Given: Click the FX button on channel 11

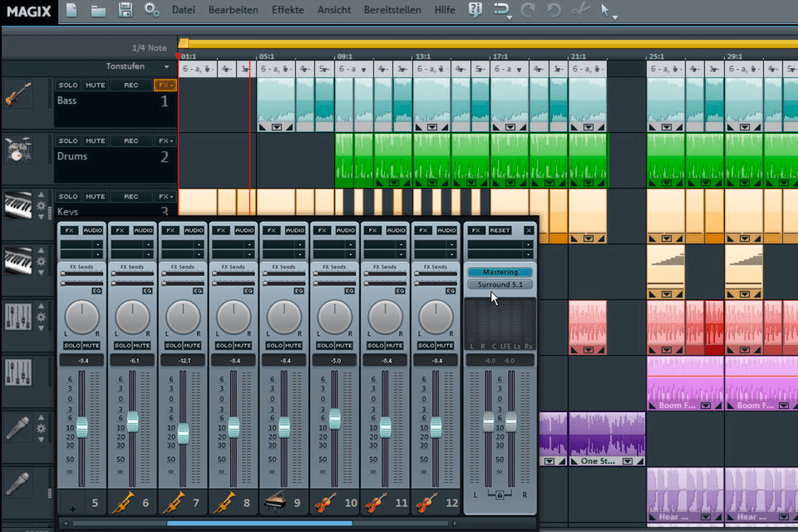Looking at the screenshot, I should coord(372,230).
